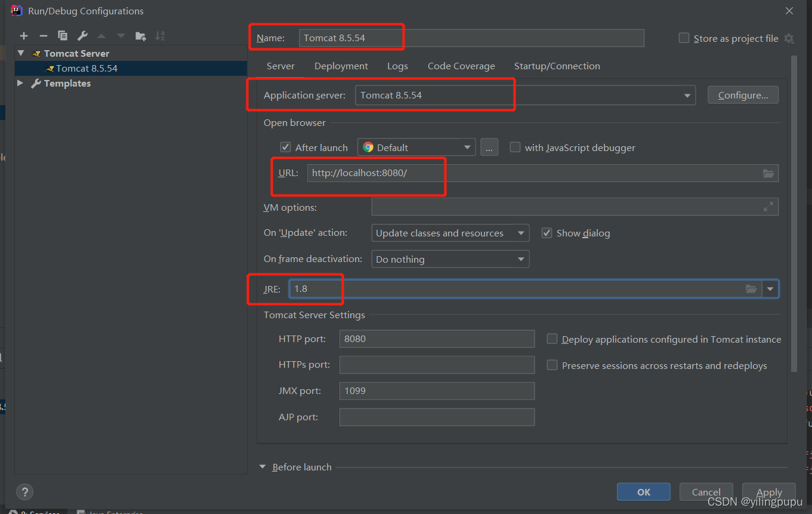This screenshot has width=812, height=514.
Task: Add a new configuration with the plus icon
Action: pyautogui.click(x=24, y=36)
